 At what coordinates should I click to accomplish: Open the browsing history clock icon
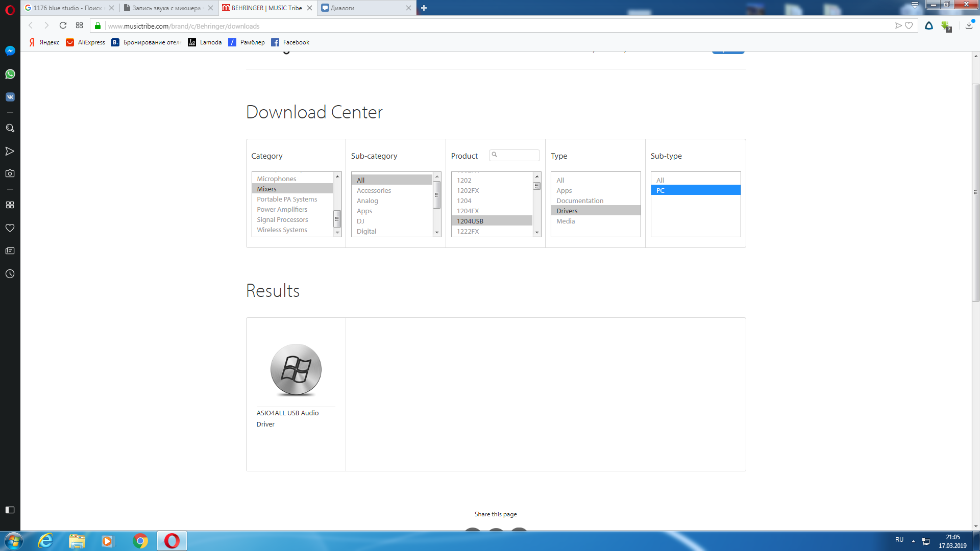click(x=10, y=274)
